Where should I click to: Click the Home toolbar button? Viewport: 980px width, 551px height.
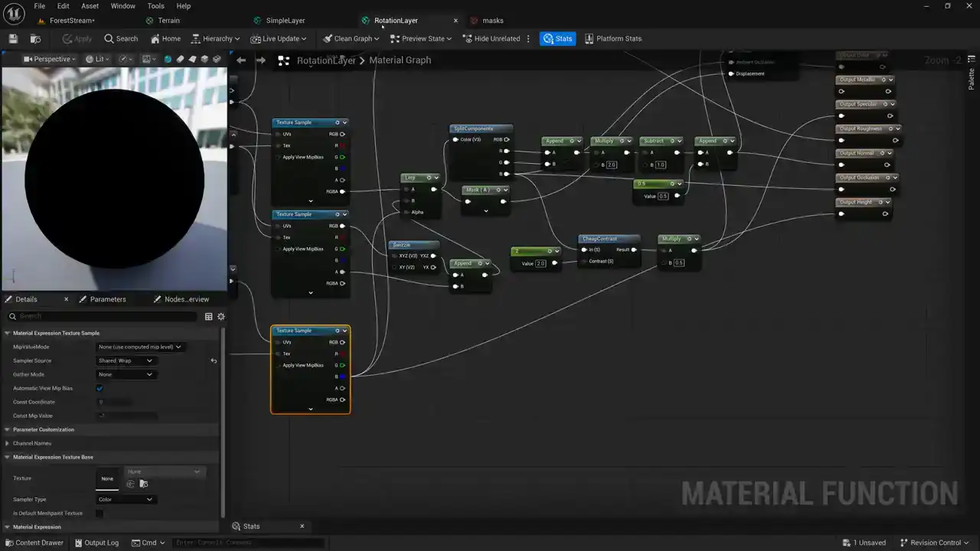[x=165, y=39]
